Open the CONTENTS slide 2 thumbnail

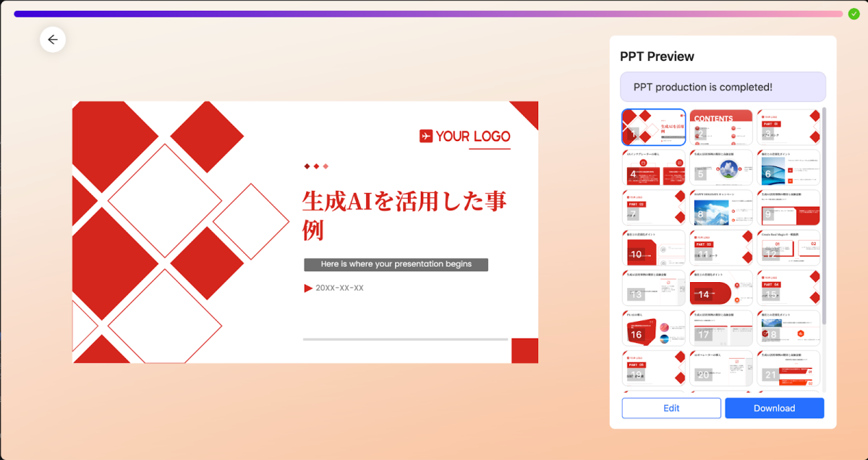(x=720, y=127)
